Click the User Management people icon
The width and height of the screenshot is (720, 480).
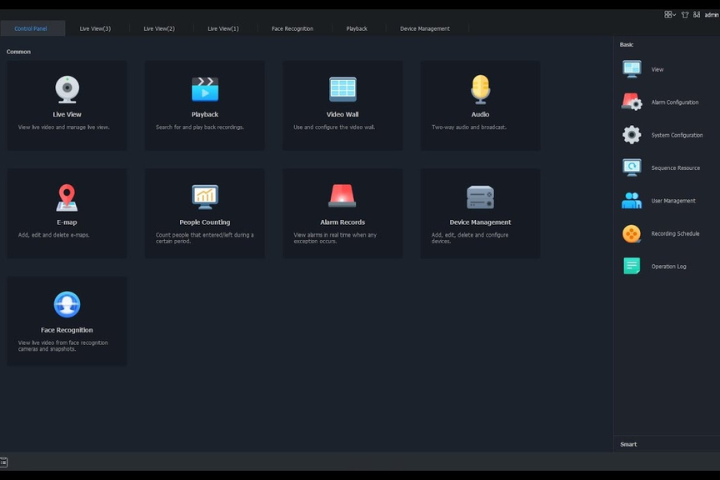point(632,200)
